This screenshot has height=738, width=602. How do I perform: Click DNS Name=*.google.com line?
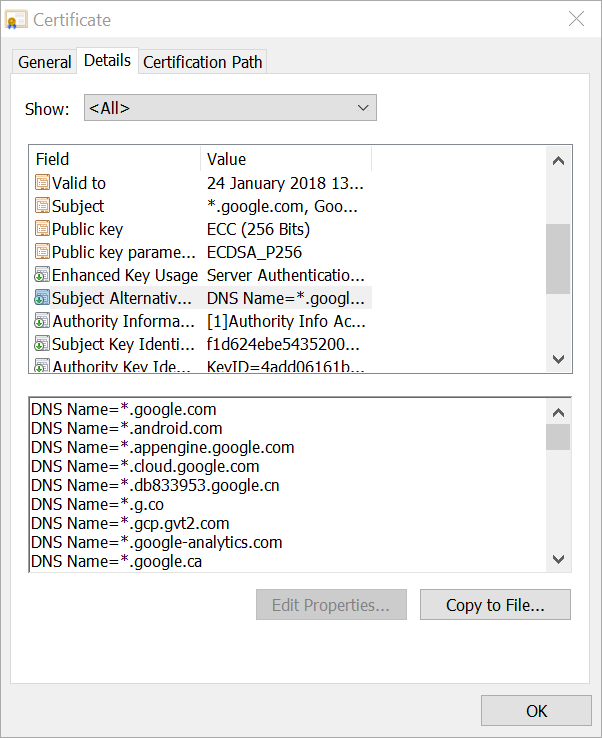pyautogui.click(x=124, y=409)
